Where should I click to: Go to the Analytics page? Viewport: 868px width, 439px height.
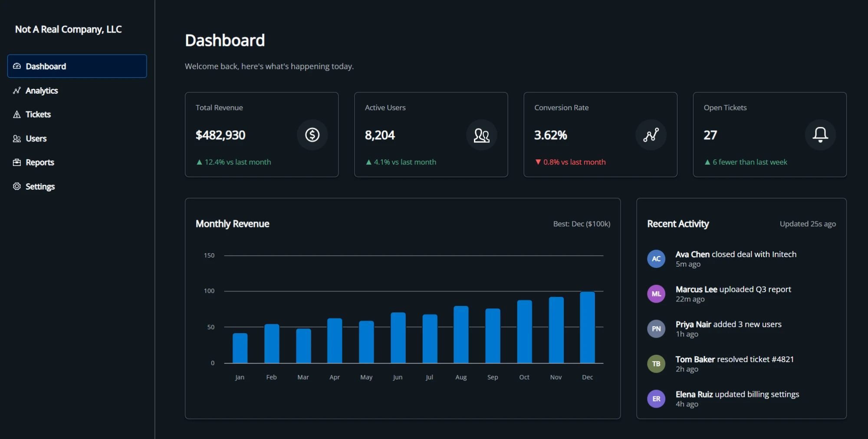point(77,90)
